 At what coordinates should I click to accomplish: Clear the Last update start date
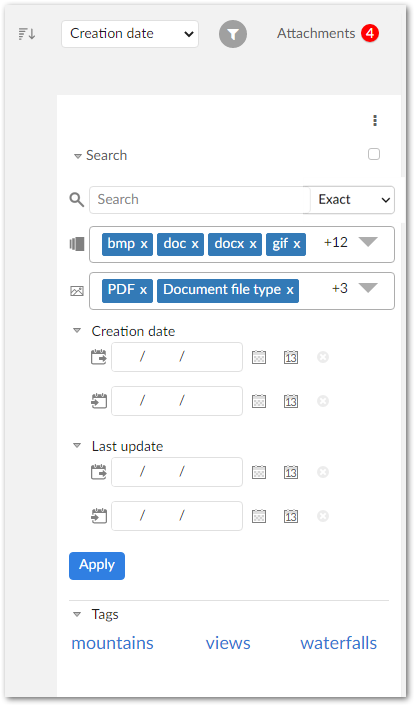coord(322,472)
